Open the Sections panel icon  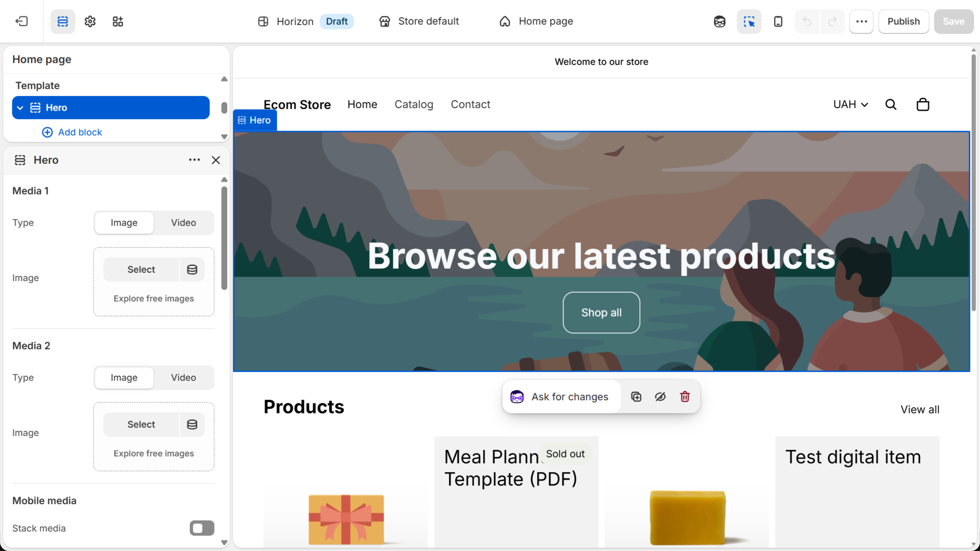pyautogui.click(x=63, y=21)
